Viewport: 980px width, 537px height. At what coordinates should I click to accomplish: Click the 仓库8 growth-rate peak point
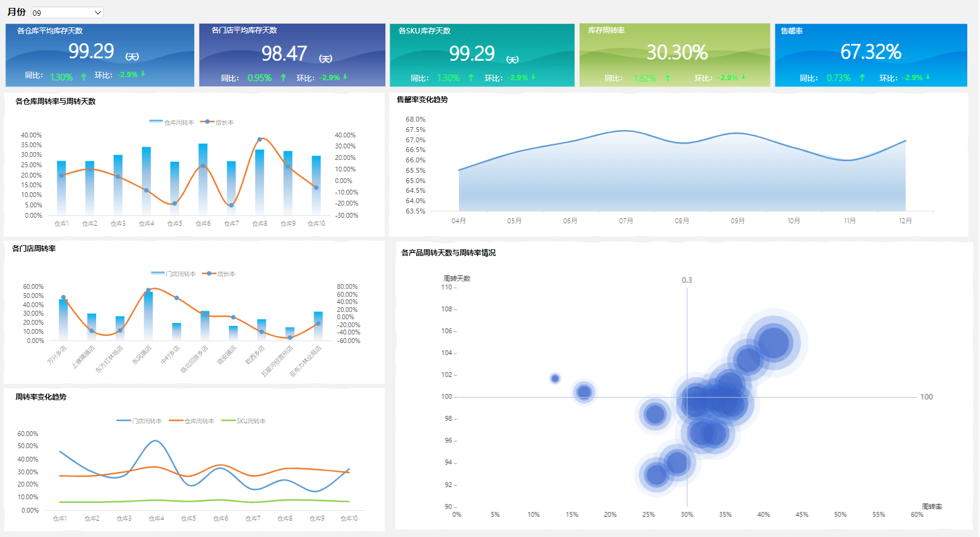click(x=259, y=140)
